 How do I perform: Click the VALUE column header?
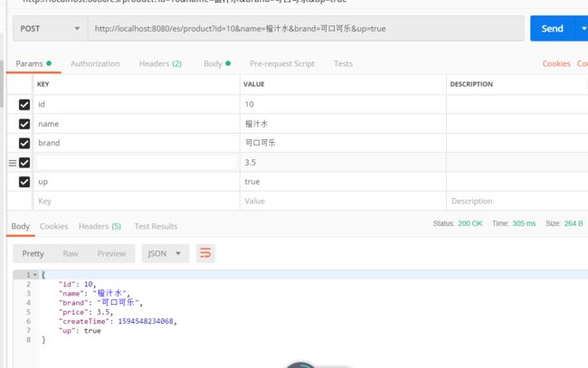coord(254,84)
